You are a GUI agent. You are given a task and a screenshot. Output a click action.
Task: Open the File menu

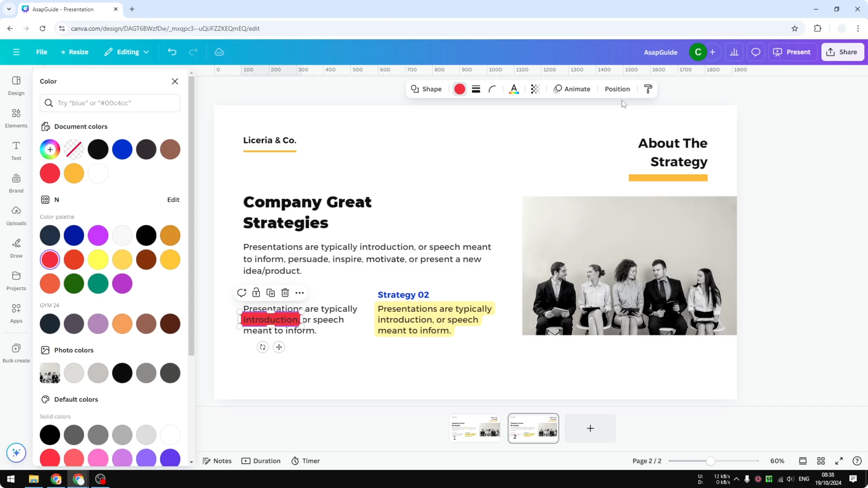point(42,52)
